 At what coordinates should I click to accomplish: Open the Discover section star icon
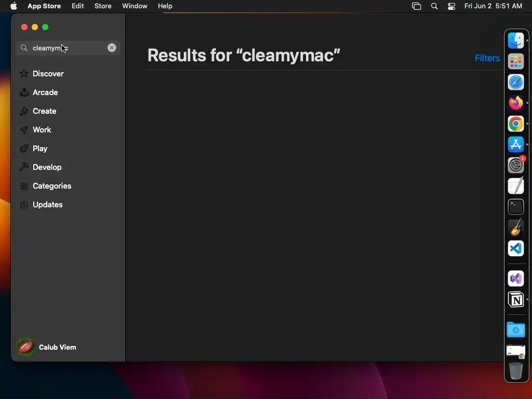pos(24,74)
